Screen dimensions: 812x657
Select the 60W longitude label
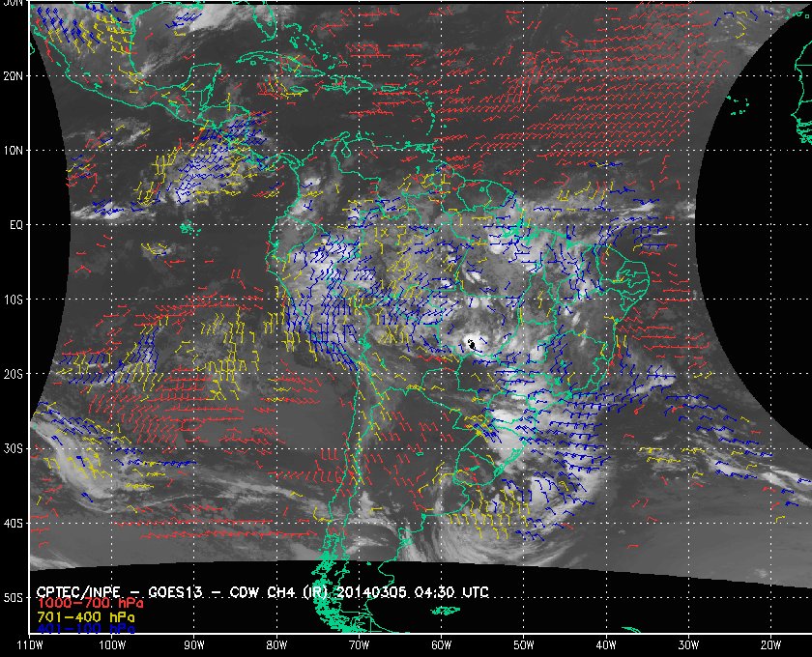tap(441, 644)
